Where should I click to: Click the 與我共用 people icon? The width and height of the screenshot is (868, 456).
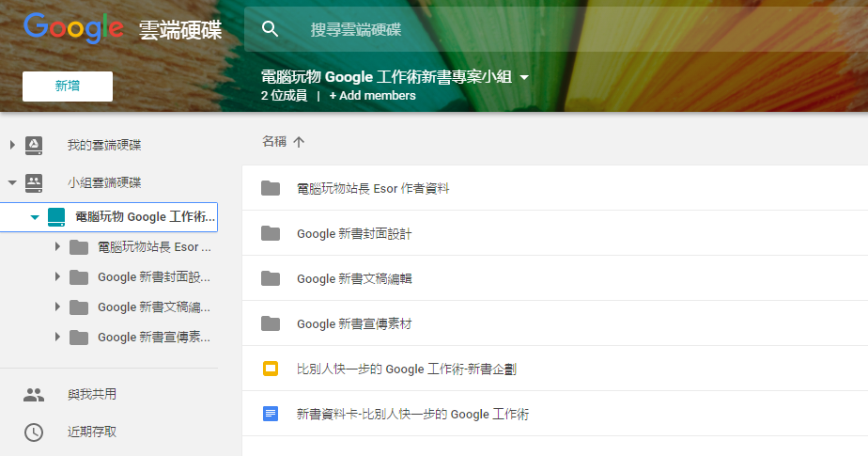click(x=34, y=395)
